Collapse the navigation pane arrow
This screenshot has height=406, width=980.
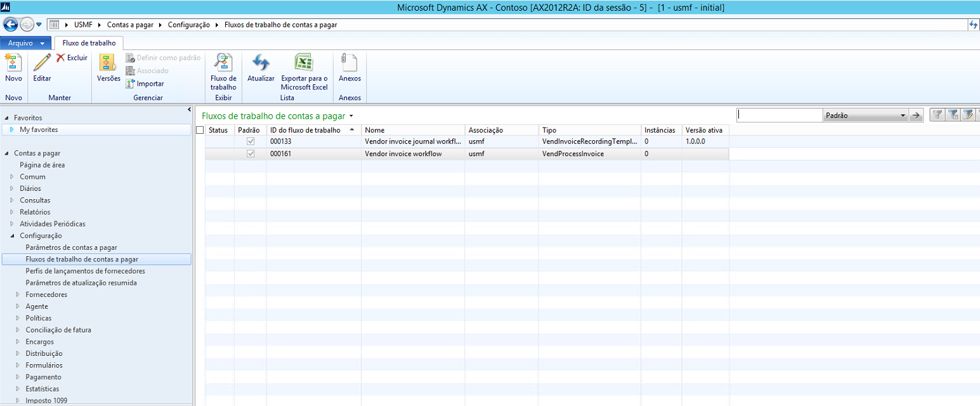point(190,110)
